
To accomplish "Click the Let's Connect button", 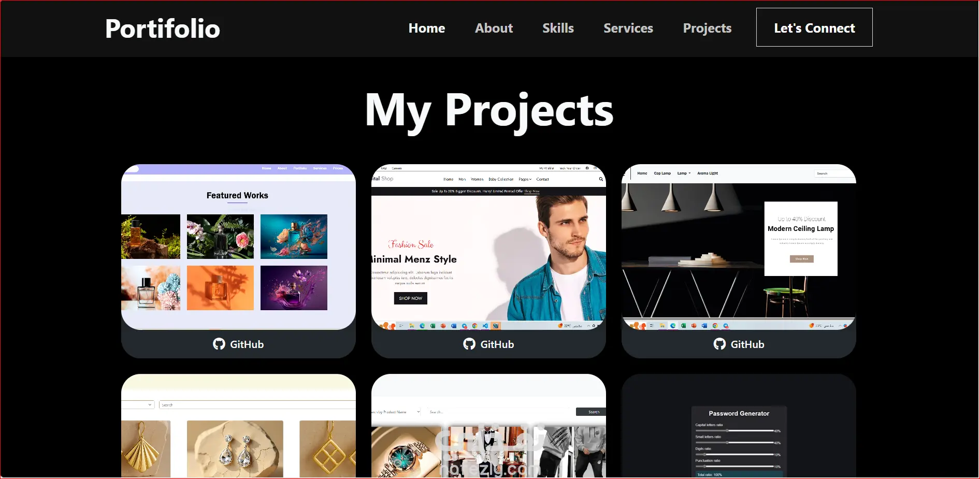I will [814, 27].
